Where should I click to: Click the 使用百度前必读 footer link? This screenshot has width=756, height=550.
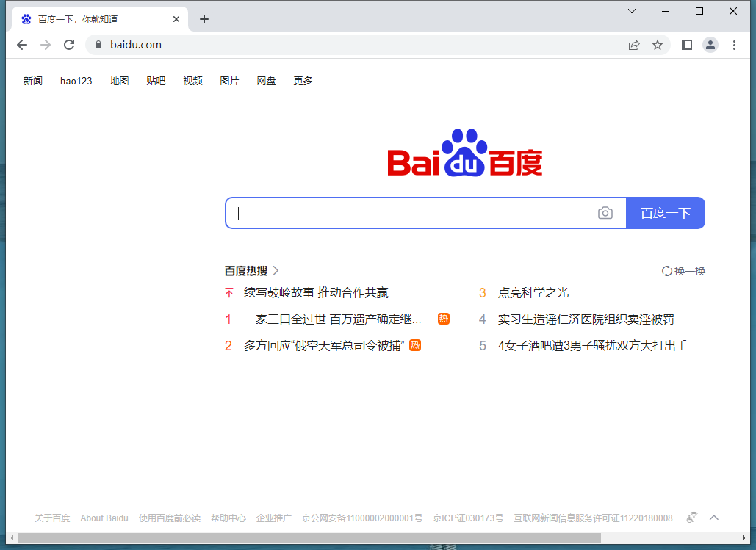point(169,518)
